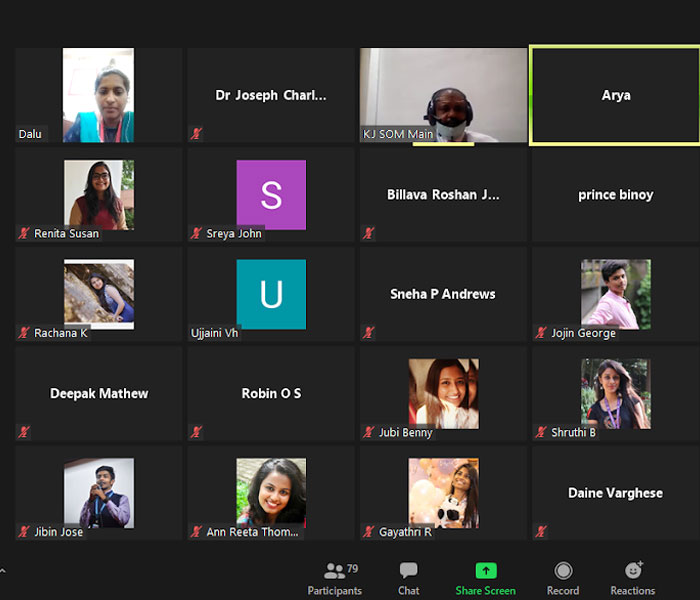Click the Daine Varghese participant name
Image resolution: width=700 pixels, height=600 pixels.
(x=616, y=493)
